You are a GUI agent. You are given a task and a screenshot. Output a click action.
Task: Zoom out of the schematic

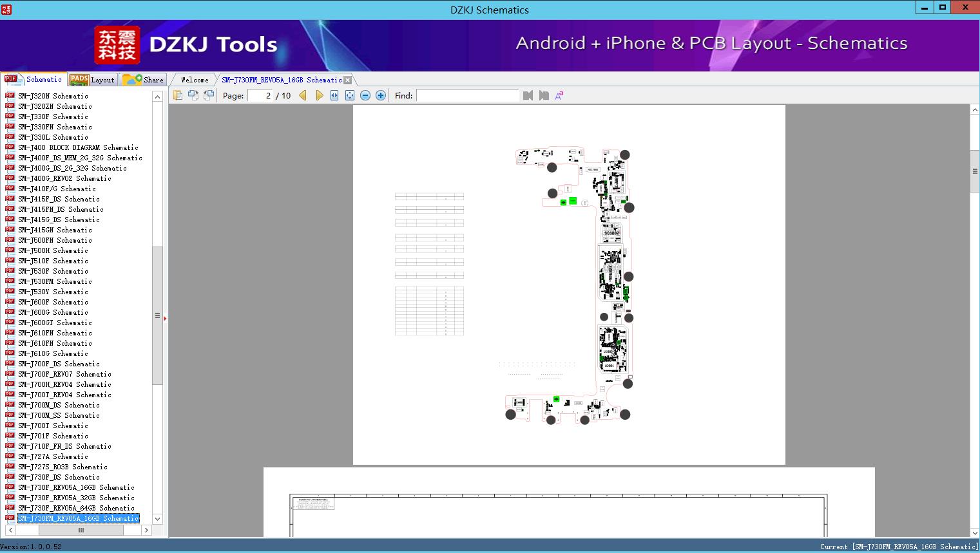click(365, 95)
